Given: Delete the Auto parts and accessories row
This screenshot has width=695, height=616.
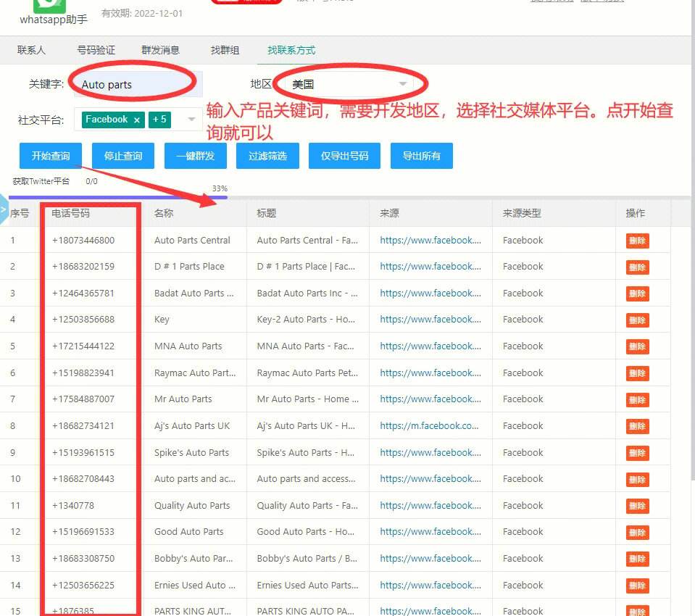Looking at the screenshot, I should (x=637, y=480).
